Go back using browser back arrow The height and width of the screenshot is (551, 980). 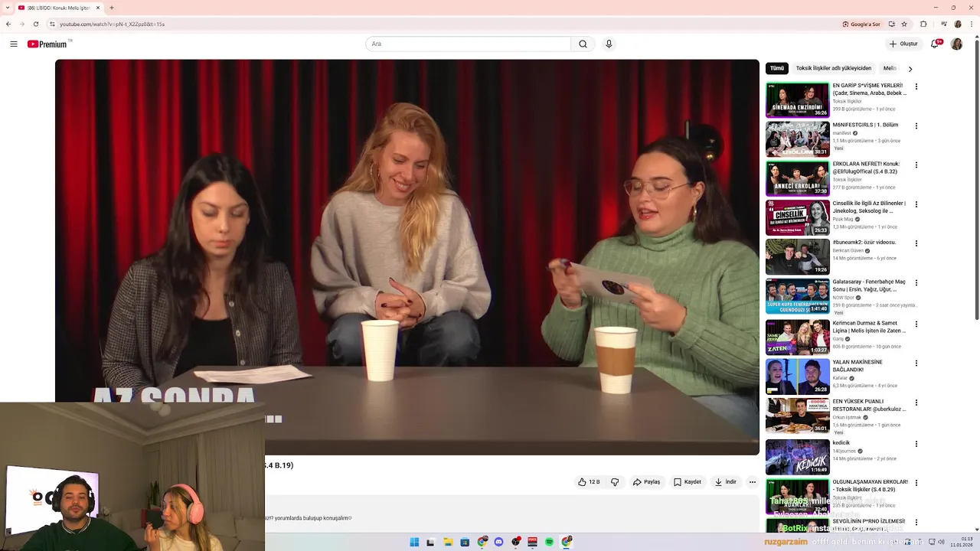point(8,24)
